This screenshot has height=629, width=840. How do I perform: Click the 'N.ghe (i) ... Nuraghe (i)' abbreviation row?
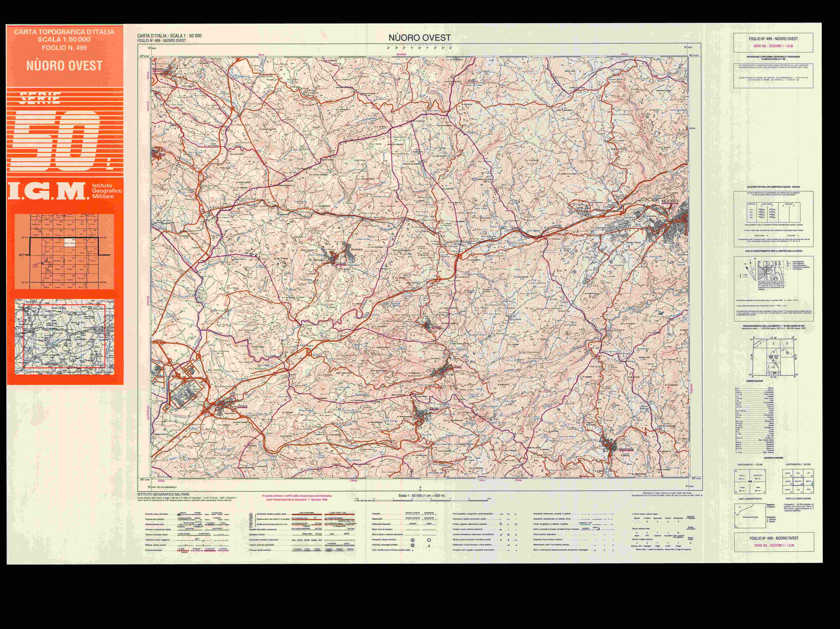755,428
